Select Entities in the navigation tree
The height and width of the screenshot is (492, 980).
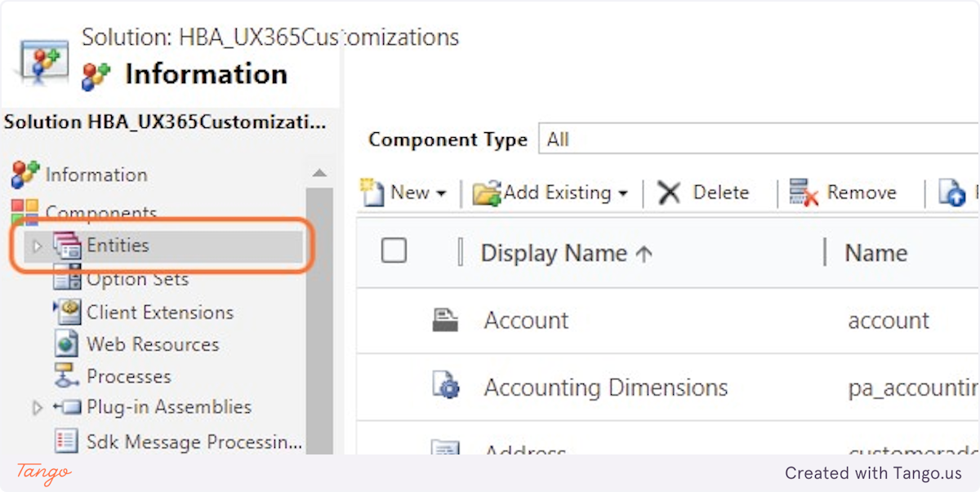[118, 245]
